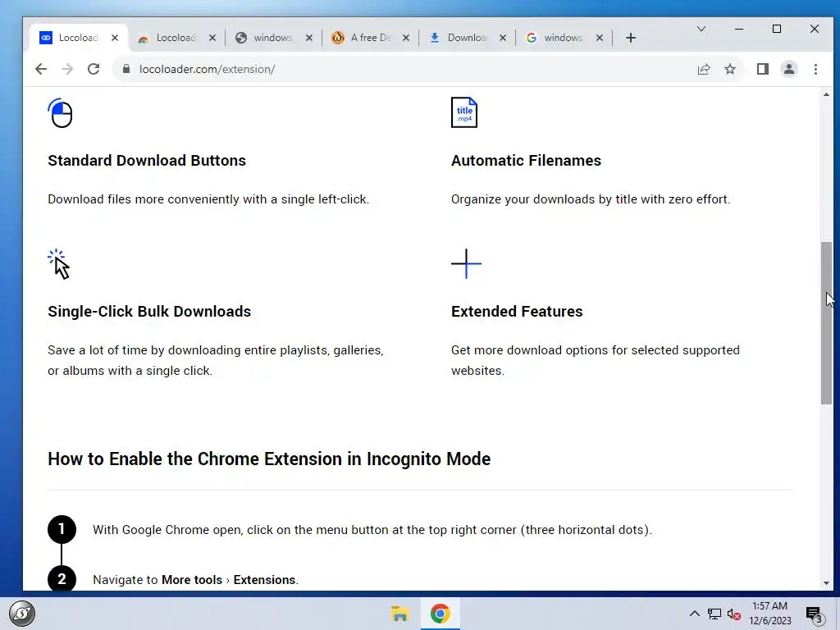Click the cursor click icon above Bulk Downloads
Image resolution: width=840 pixels, height=630 pixels.
point(59,264)
